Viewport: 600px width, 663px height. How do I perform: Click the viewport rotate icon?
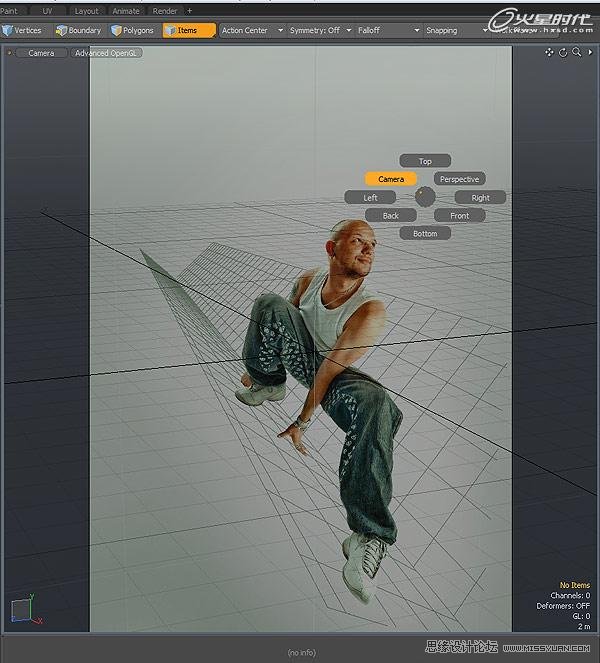pos(563,52)
